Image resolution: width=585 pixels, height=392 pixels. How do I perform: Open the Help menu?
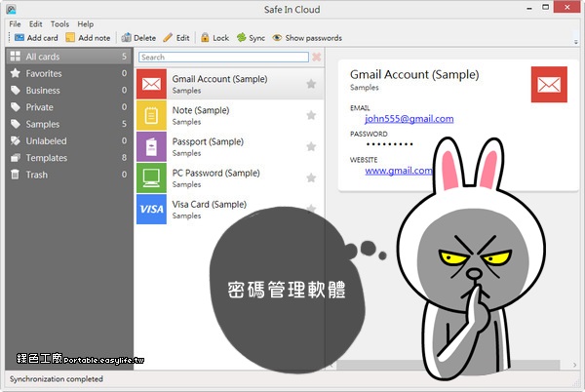(86, 23)
